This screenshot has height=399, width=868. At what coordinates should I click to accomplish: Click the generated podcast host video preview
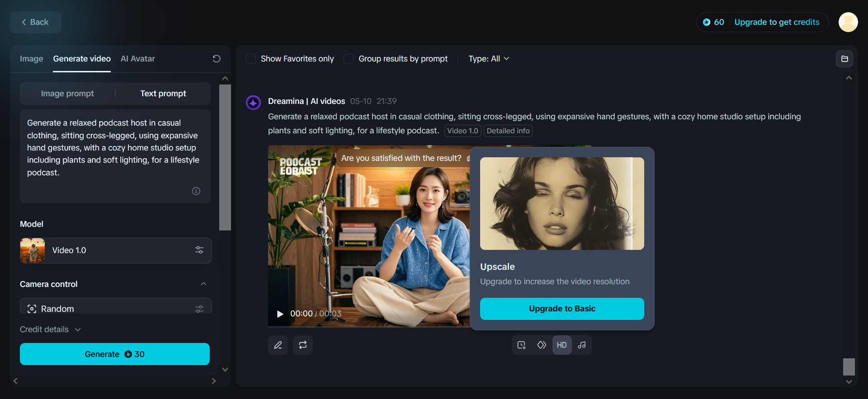coord(369,236)
